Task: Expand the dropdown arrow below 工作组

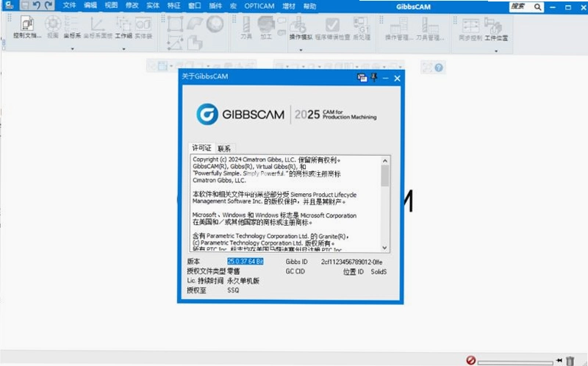Action: [x=123, y=49]
